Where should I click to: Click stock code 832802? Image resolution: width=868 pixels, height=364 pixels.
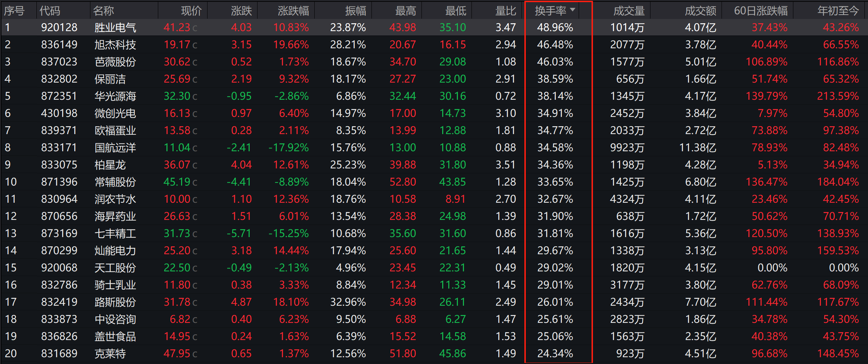[59, 79]
